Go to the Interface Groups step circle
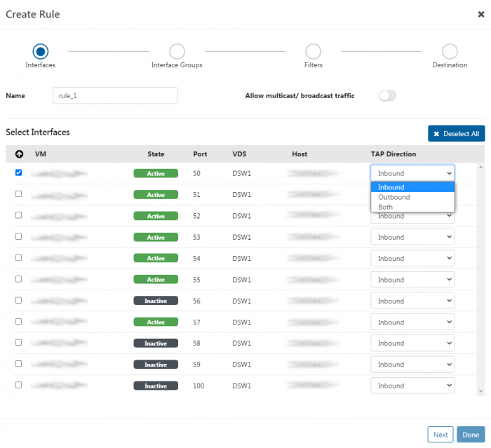The height and width of the screenshot is (448, 491). click(x=177, y=51)
